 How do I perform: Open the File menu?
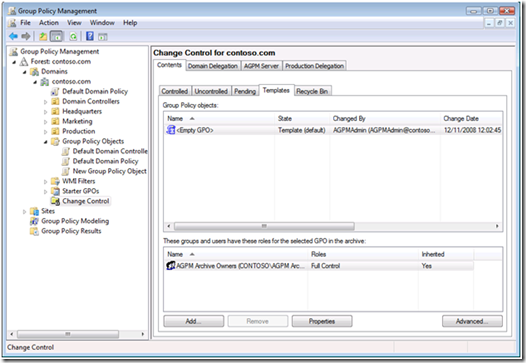(x=25, y=23)
